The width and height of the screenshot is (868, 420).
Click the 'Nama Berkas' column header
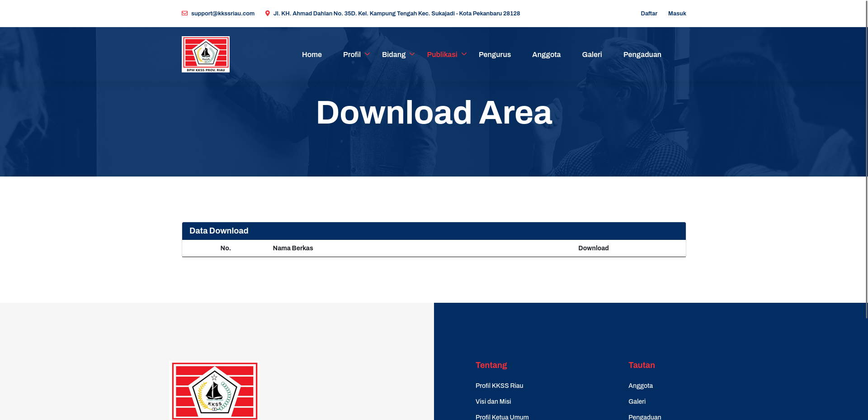coord(293,248)
